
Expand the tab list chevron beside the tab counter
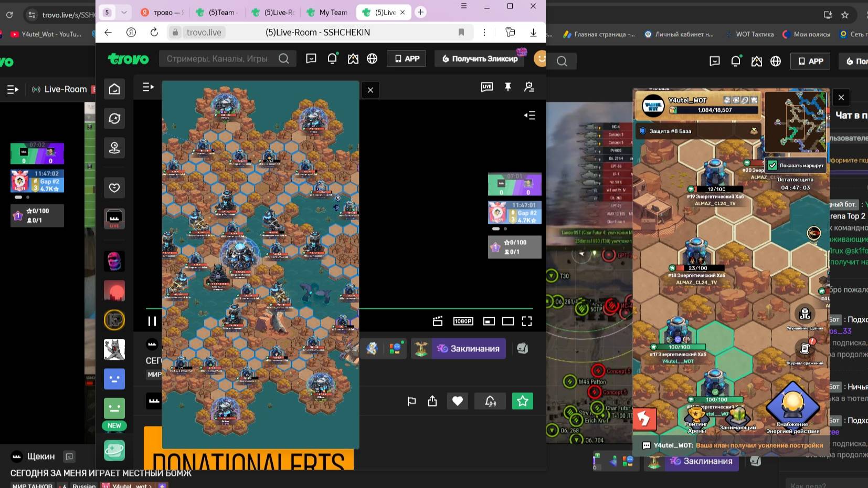(x=124, y=12)
